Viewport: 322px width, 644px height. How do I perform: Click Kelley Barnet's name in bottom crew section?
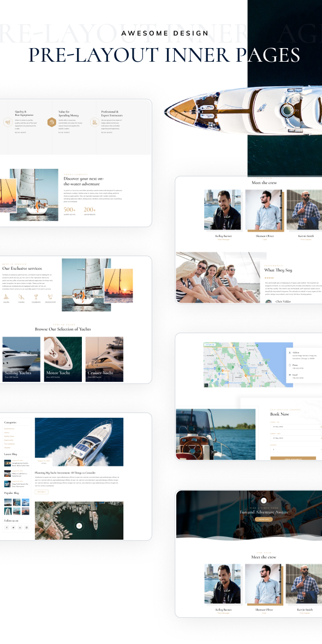click(224, 610)
